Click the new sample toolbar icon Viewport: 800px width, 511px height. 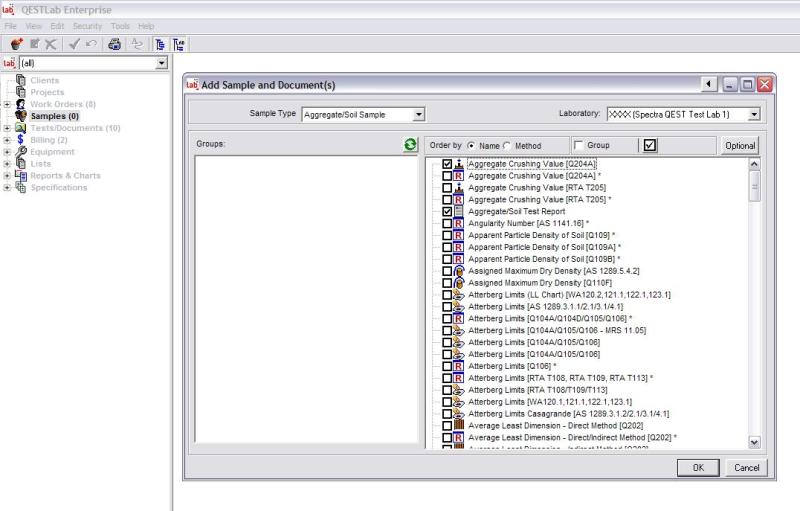point(16,44)
